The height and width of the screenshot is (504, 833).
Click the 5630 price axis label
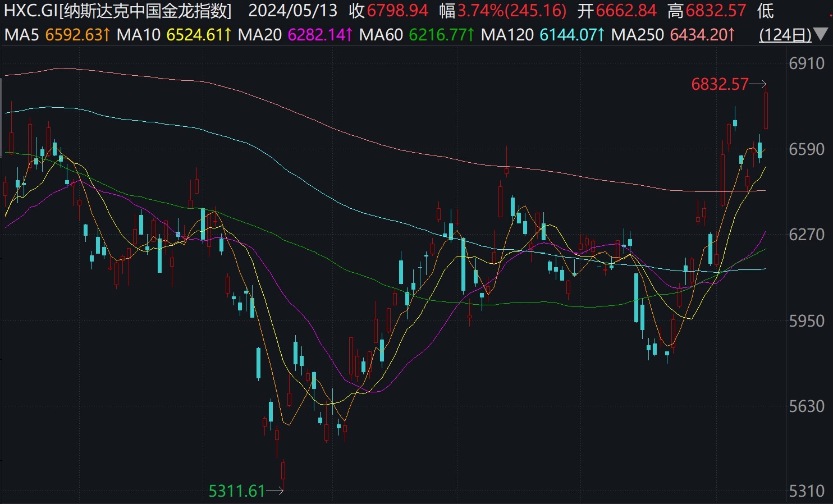(x=807, y=406)
